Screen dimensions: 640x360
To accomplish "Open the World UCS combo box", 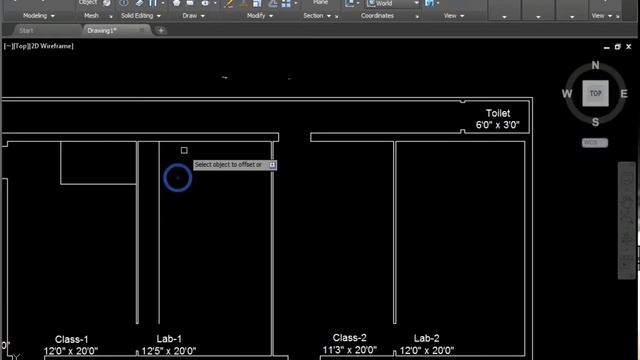I will (x=392, y=3).
